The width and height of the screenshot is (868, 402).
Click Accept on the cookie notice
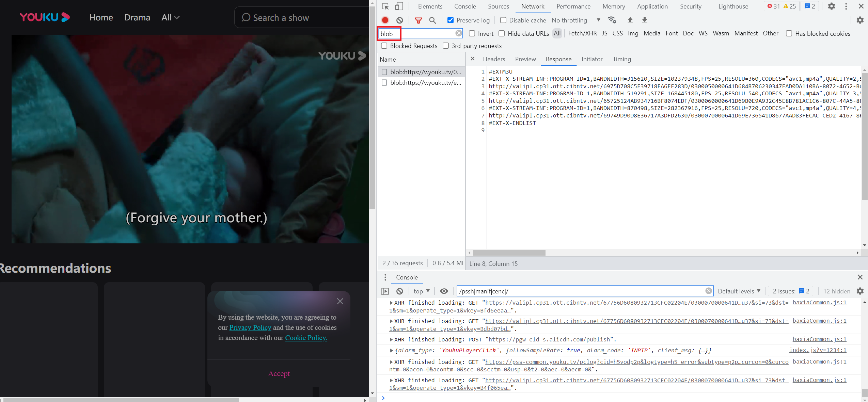pos(279,373)
